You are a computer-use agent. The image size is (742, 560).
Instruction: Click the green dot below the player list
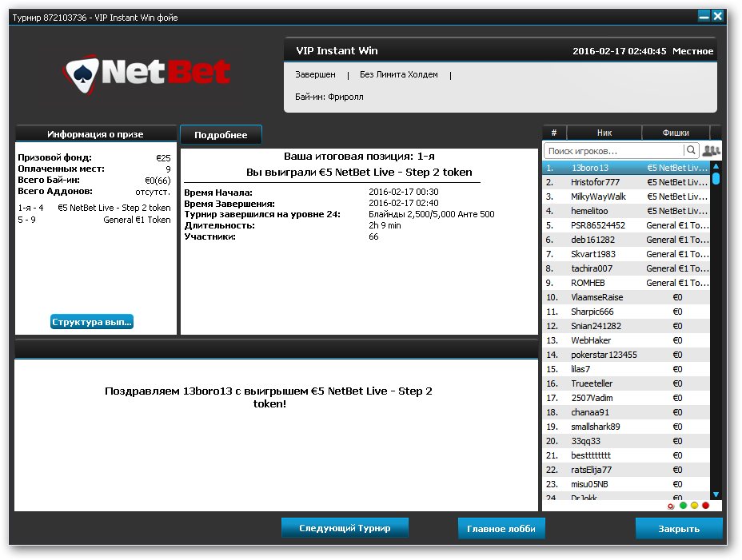pos(683,505)
